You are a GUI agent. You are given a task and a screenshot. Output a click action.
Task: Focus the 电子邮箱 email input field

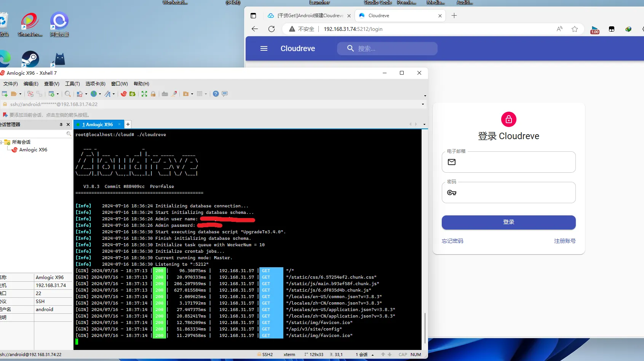514,162
